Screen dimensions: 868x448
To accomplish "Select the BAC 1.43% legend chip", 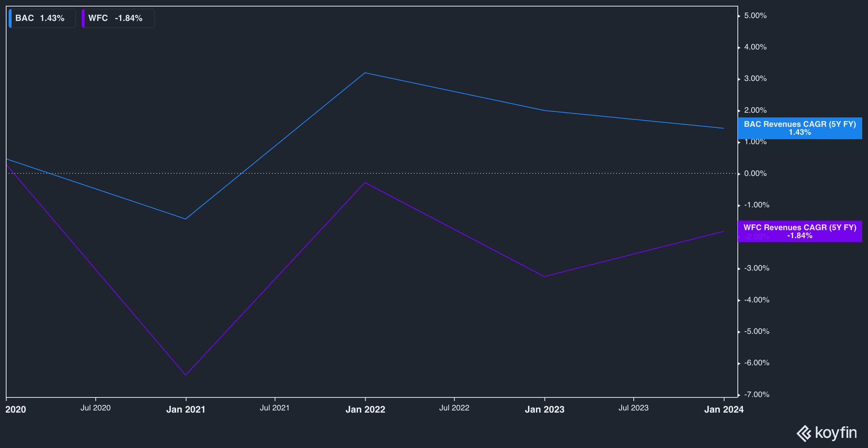I will coord(42,18).
